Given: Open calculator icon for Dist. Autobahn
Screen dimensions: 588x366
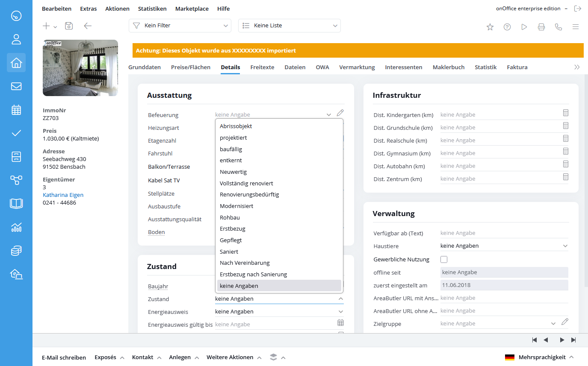Looking at the screenshot, I should pyautogui.click(x=565, y=164).
